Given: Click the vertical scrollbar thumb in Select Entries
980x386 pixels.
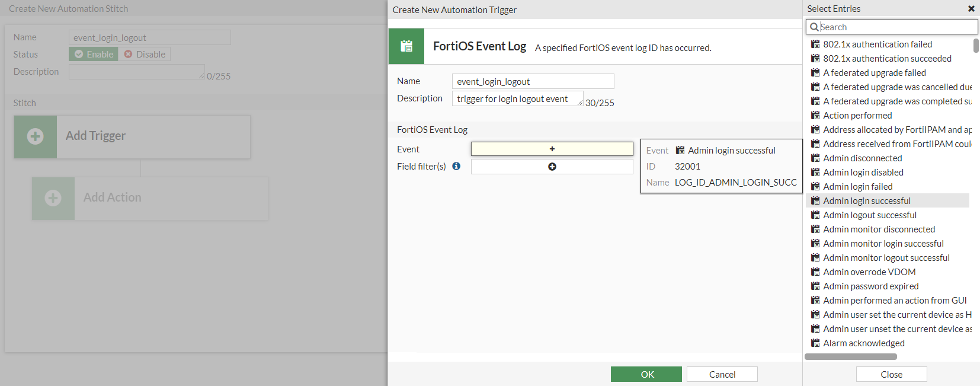Looking at the screenshot, I should [976, 46].
